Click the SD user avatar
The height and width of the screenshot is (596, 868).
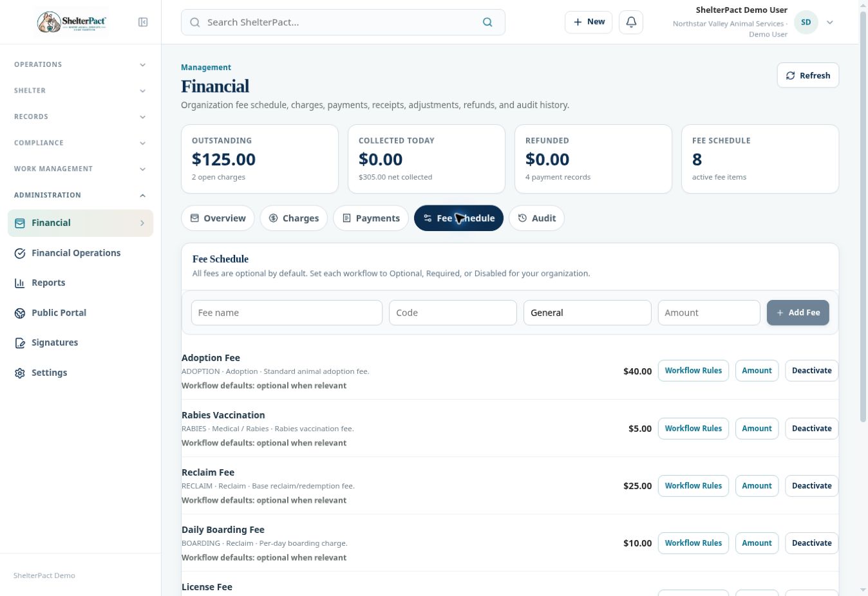click(x=806, y=23)
